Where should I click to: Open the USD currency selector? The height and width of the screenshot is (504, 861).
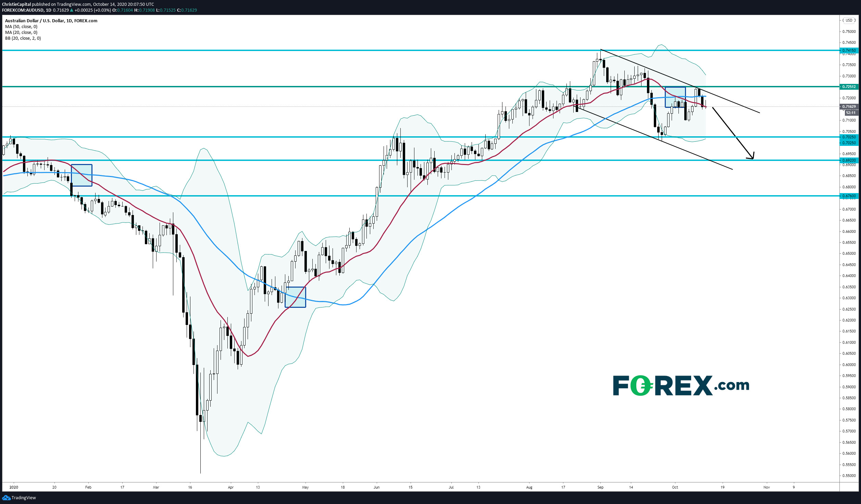click(x=849, y=20)
